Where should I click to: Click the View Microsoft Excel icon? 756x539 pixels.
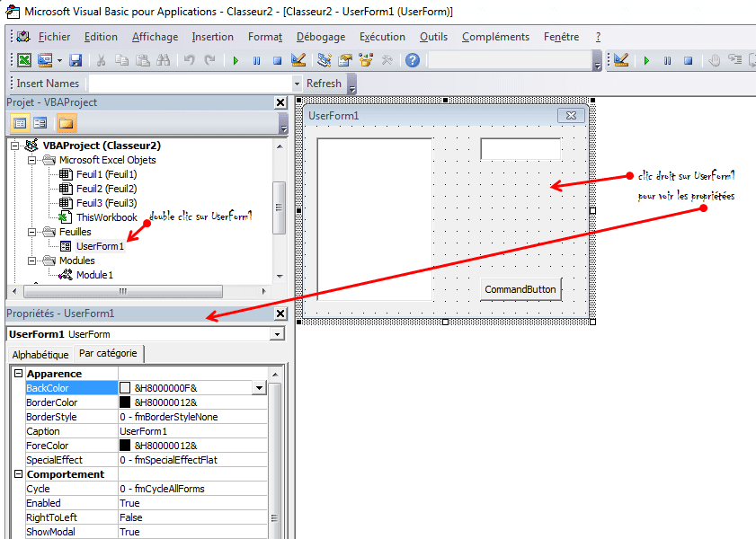point(24,60)
